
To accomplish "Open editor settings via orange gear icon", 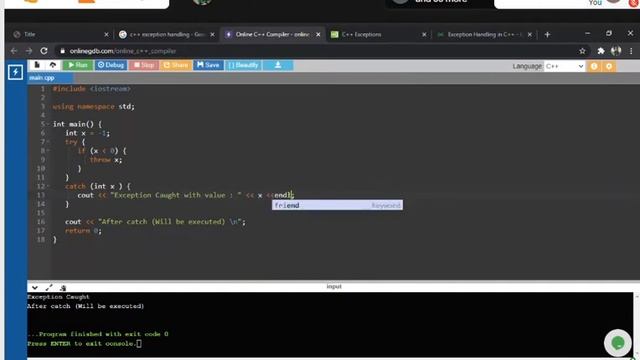I will pyautogui.click(x=609, y=66).
